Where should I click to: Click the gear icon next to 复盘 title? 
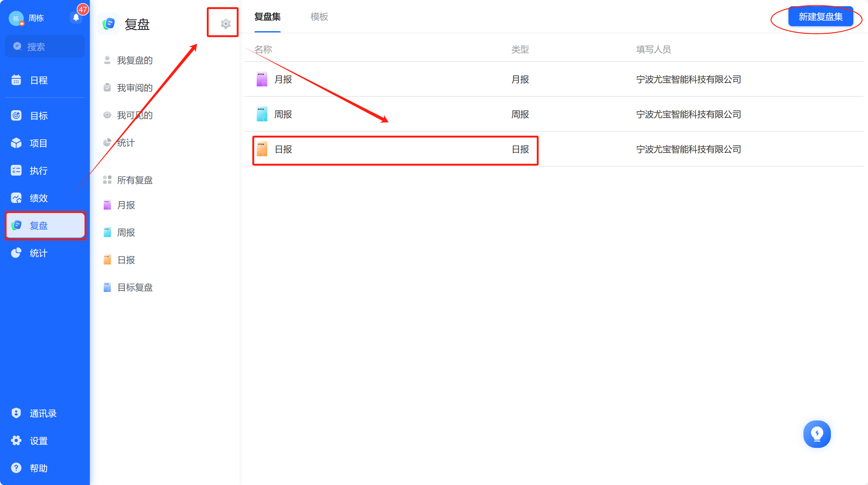(x=225, y=24)
